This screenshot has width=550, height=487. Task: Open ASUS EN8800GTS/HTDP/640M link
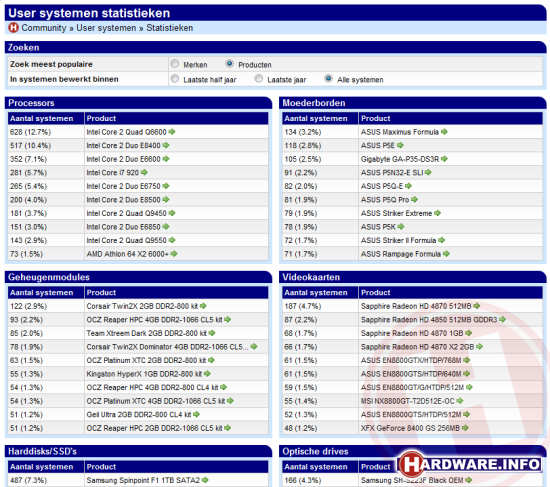coord(411,374)
